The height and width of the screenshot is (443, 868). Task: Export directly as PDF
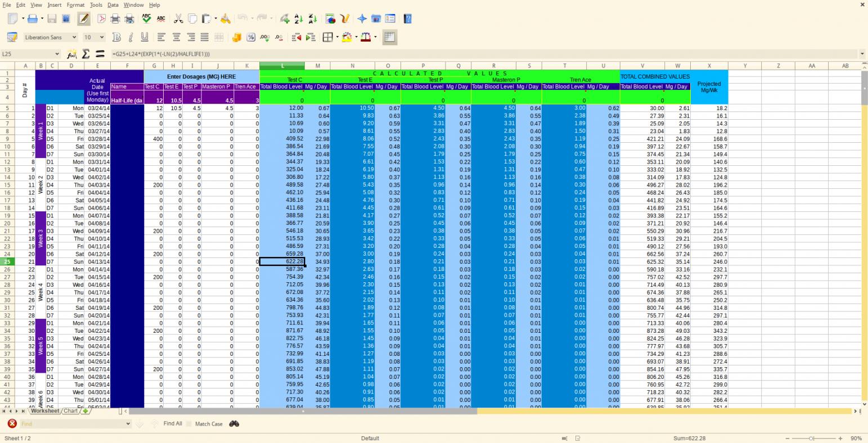102,19
